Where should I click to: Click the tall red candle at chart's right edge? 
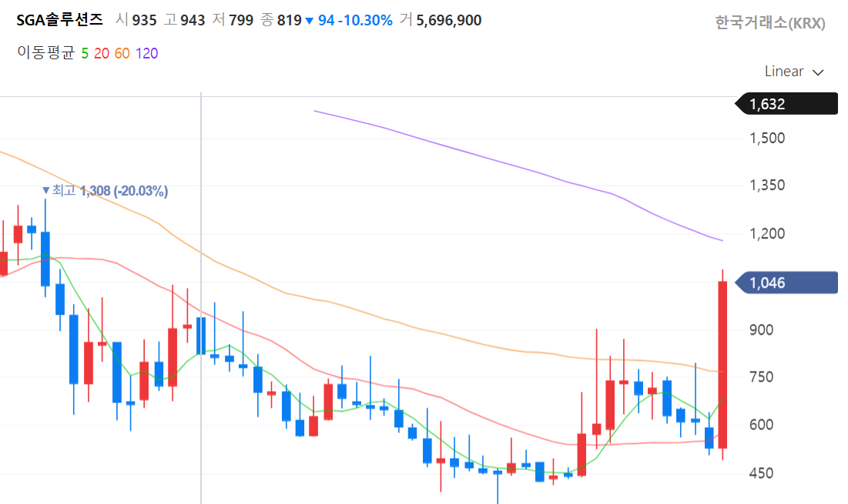[722, 365]
